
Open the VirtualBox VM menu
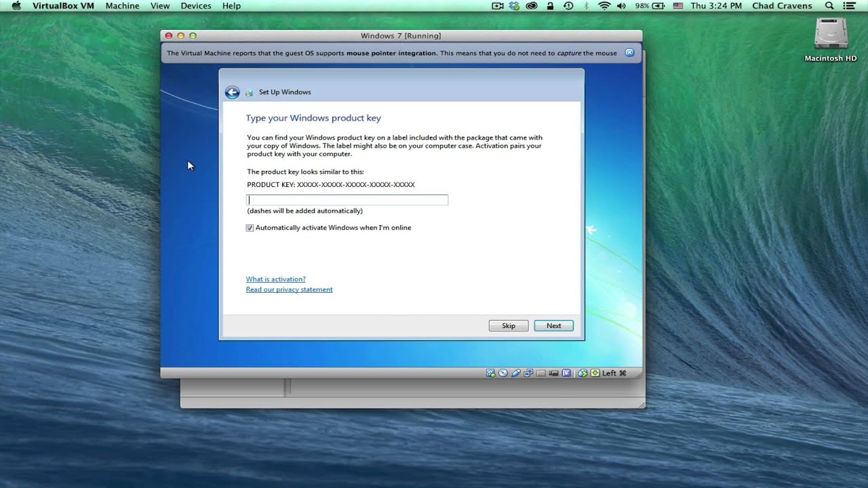pos(63,5)
